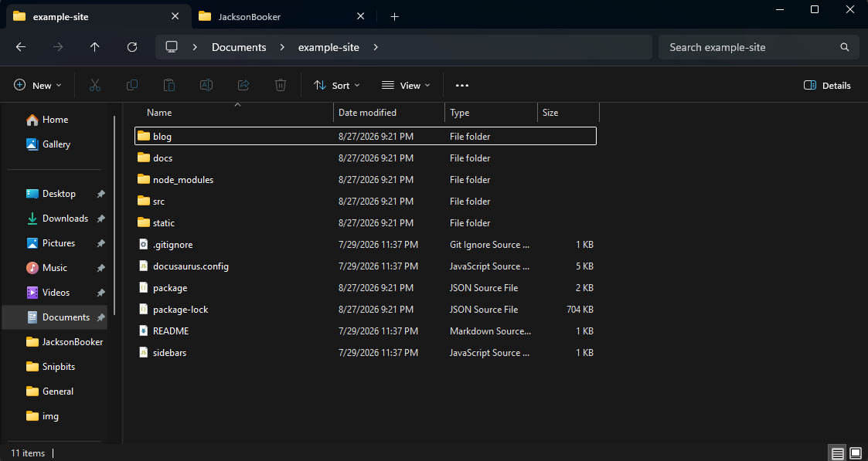868x461 pixels.
Task: Click the 704 KB size value
Action: click(x=580, y=310)
